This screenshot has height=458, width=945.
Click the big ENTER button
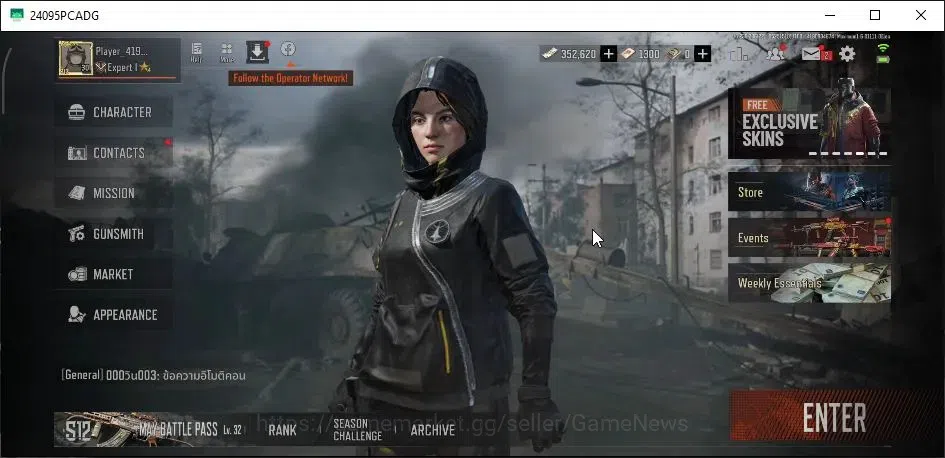834,417
